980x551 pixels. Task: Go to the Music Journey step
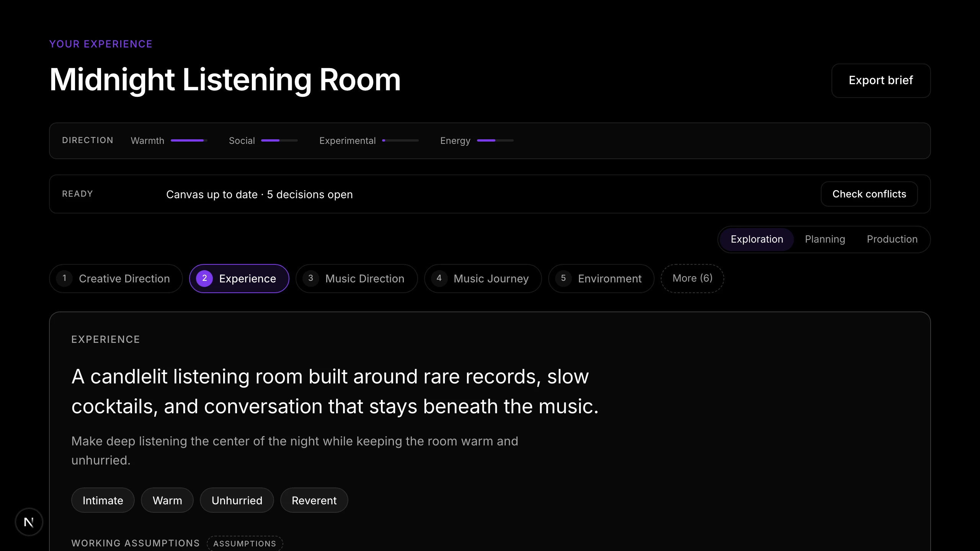click(x=483, y=279)
